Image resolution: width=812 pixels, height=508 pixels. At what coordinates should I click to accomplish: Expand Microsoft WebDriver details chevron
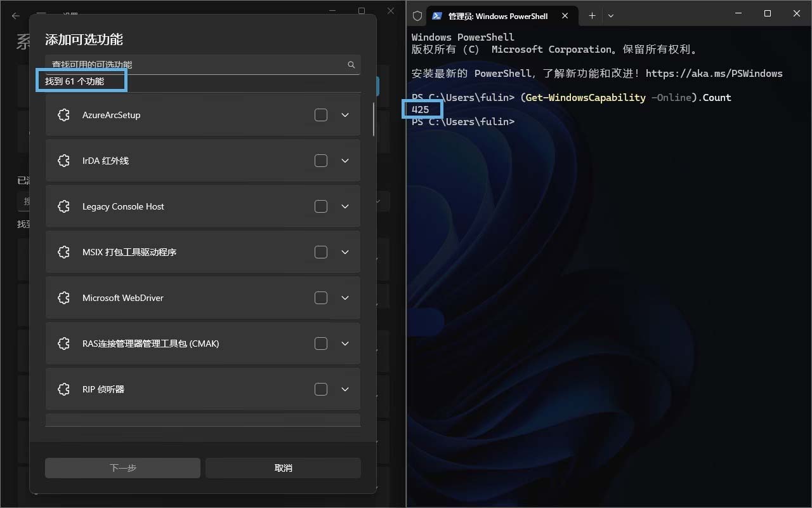[345, 298]
